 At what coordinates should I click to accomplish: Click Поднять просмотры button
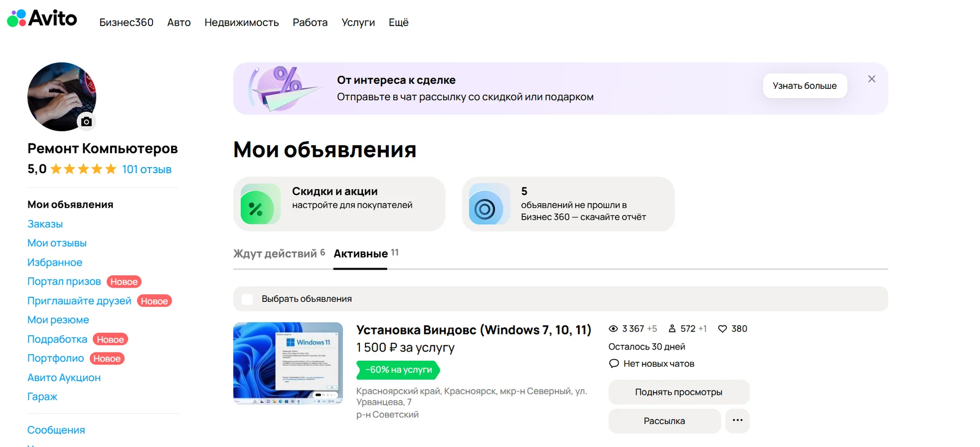(x=679, y=392)
